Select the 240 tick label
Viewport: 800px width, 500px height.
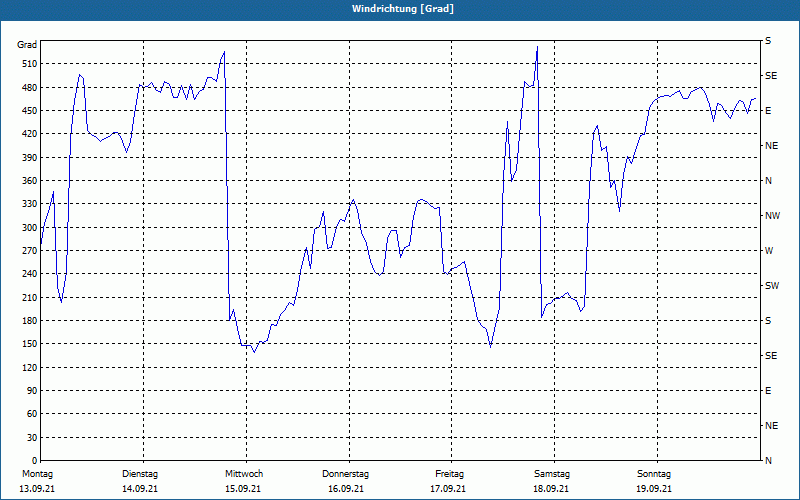pos(30,274)
